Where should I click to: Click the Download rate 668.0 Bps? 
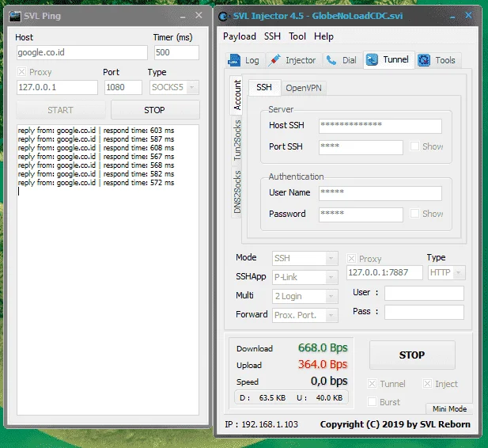pyautogui.click(x=323, y=347)
